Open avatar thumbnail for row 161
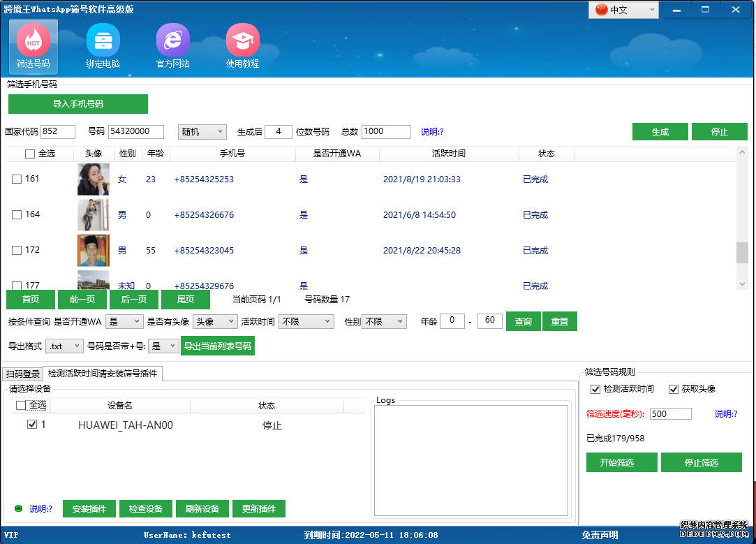This screenshot has height=544, width=756. tap(94, 179)
